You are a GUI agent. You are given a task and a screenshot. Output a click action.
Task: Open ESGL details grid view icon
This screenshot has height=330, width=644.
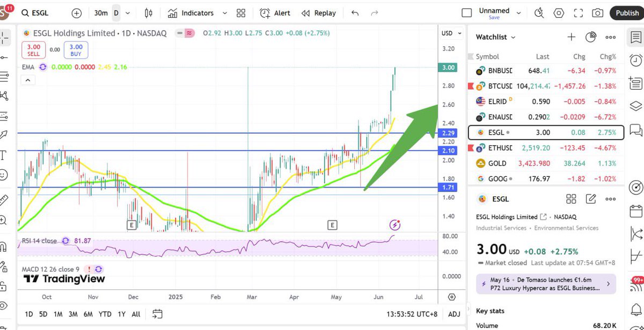pyautogui.click(x=571, y=199)
